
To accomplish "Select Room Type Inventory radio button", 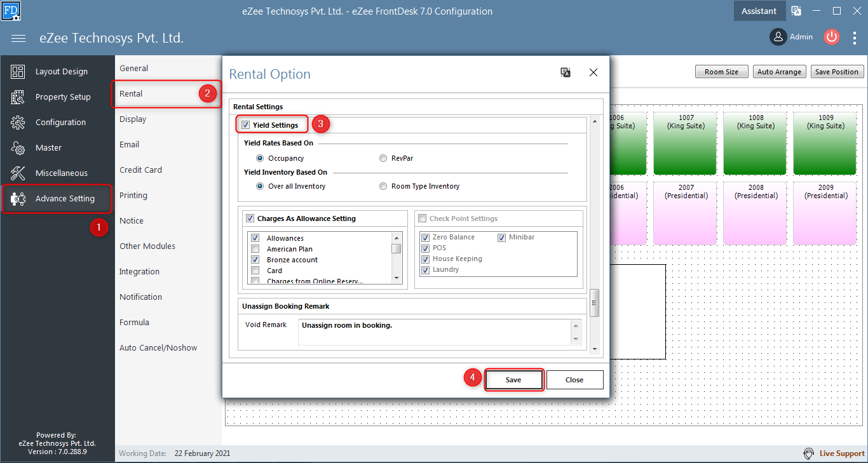I will point(383,186).
